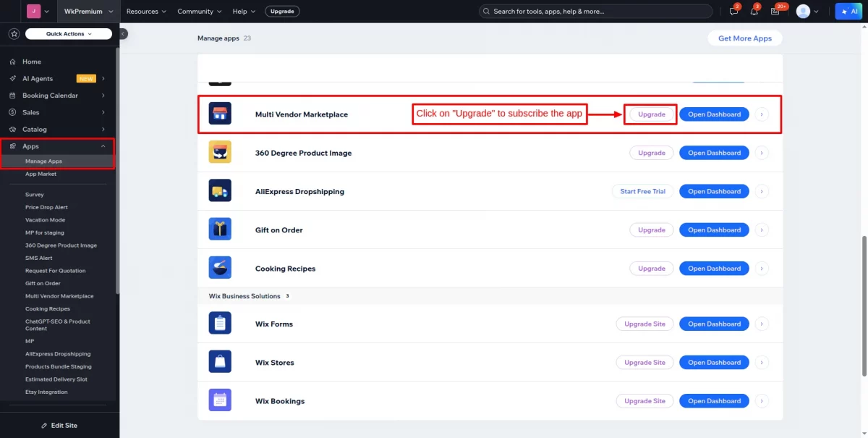Open the user profile avatar dropdown
Image resolution: width=868 pixels, height=438 pixels.
pos(807,12)
